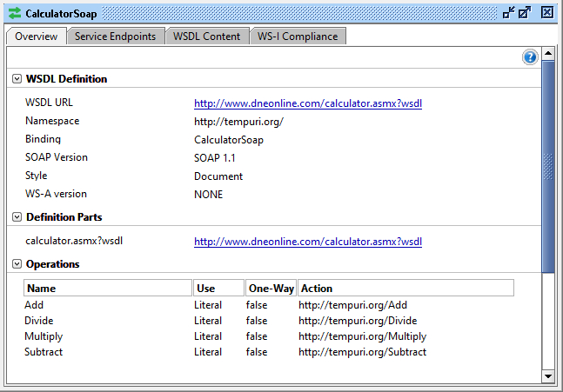Open the Service Endpoints tab
This screenshot has width=563, height=392.
(x=115, y=37)
